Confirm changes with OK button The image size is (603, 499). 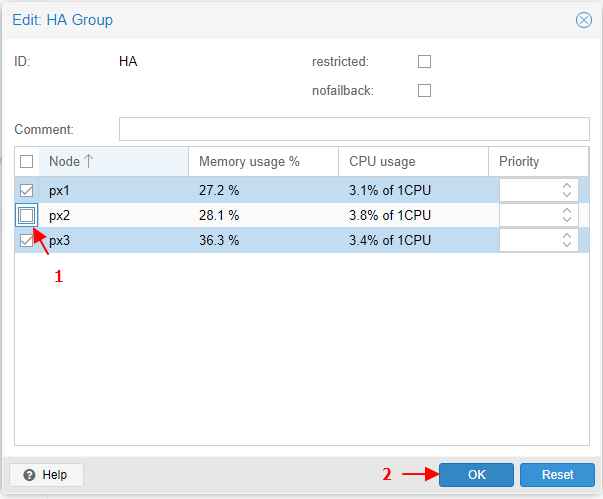[476, 475]
